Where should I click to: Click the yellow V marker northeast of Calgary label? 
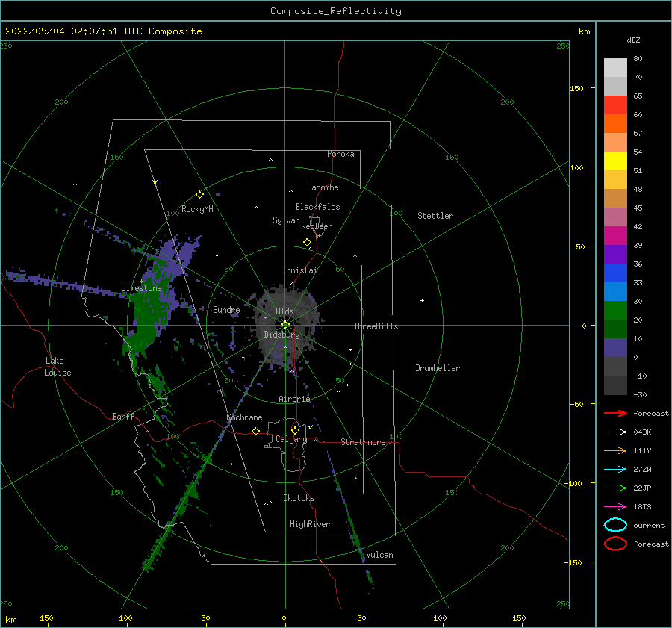[310, 427]
